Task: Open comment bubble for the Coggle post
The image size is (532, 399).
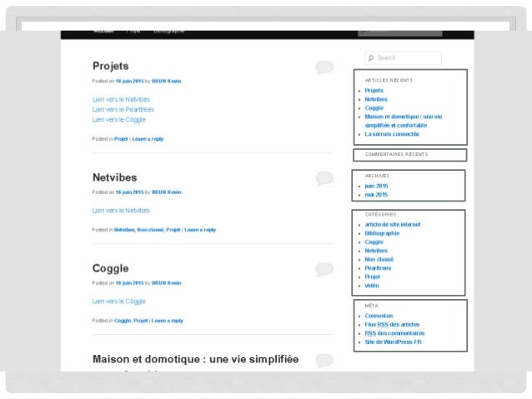Action: [324, 269]
